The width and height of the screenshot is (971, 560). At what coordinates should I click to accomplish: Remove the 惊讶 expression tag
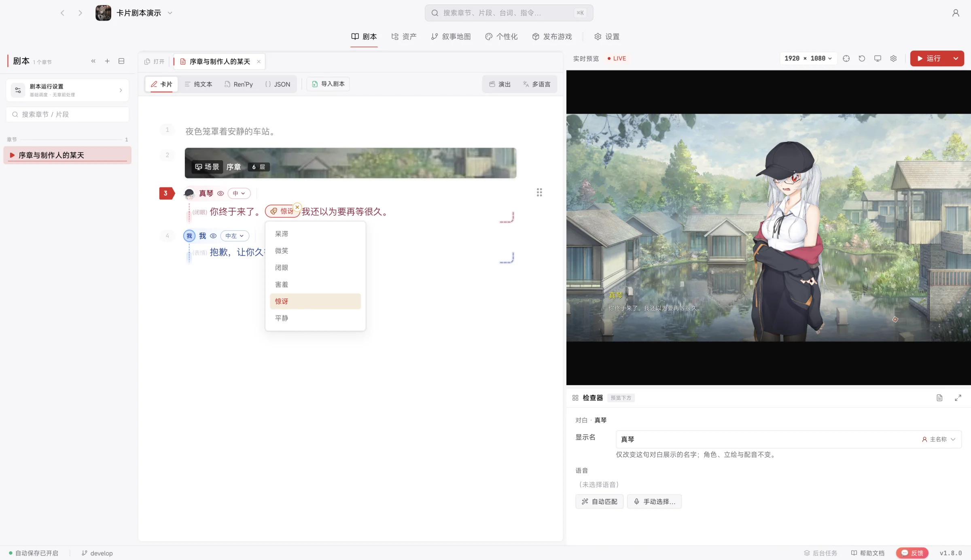[x=297, y=207]
